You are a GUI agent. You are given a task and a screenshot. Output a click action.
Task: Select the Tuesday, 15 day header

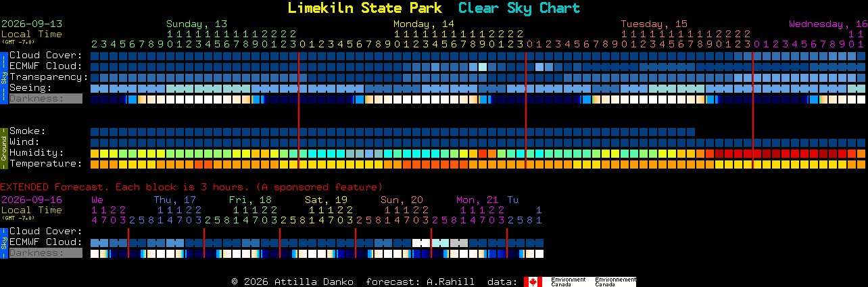click(x=654, y=24)
